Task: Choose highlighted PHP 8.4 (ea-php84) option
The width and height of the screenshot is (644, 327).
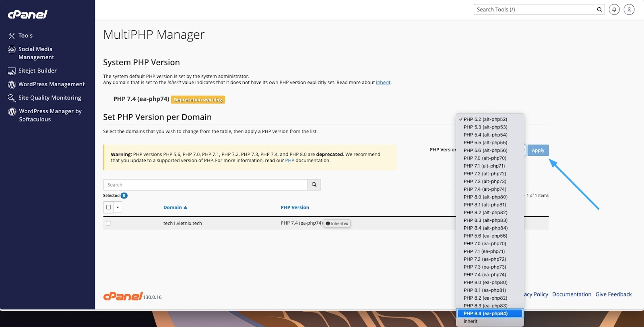Action: pos(490,314)
